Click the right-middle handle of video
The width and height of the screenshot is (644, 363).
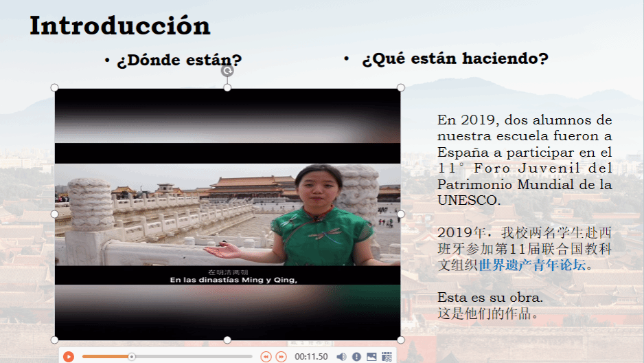[x=401, y=214]
